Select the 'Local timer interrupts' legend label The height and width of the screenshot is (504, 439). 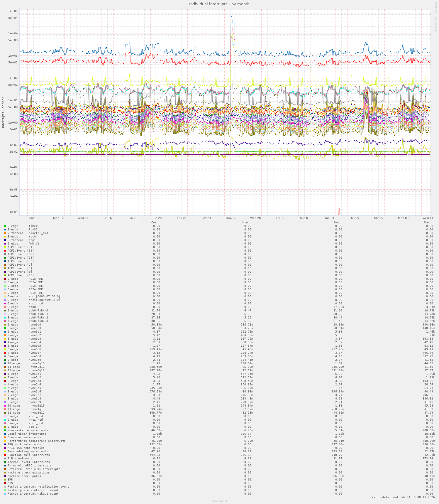click(x=27, y=434)
